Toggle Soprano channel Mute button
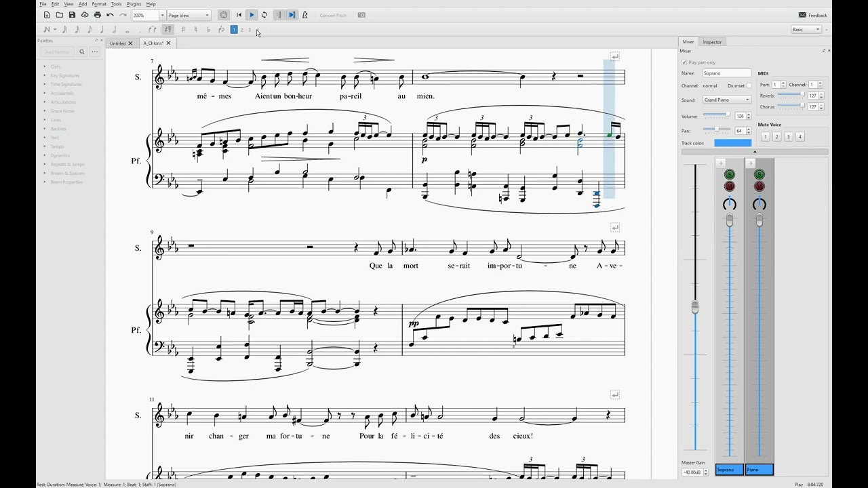The image size is (868, 488). tap(730, 186)
